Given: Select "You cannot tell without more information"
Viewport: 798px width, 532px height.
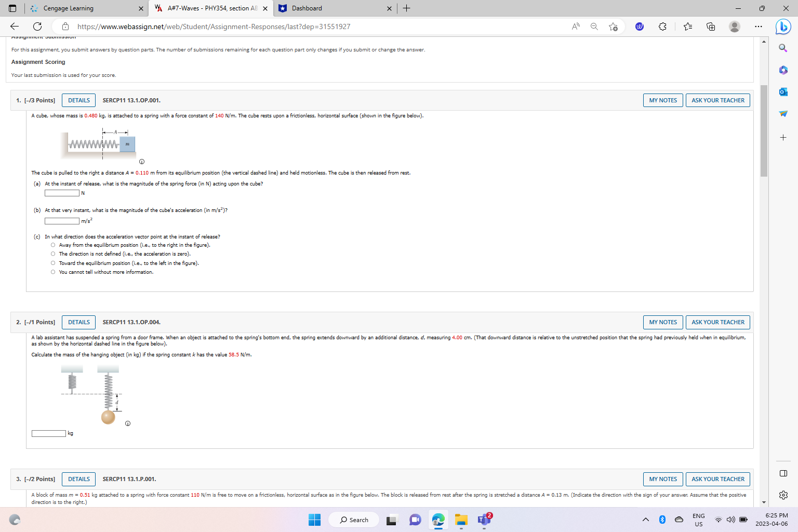Looking at the screenshot, I should click(52, 272).
